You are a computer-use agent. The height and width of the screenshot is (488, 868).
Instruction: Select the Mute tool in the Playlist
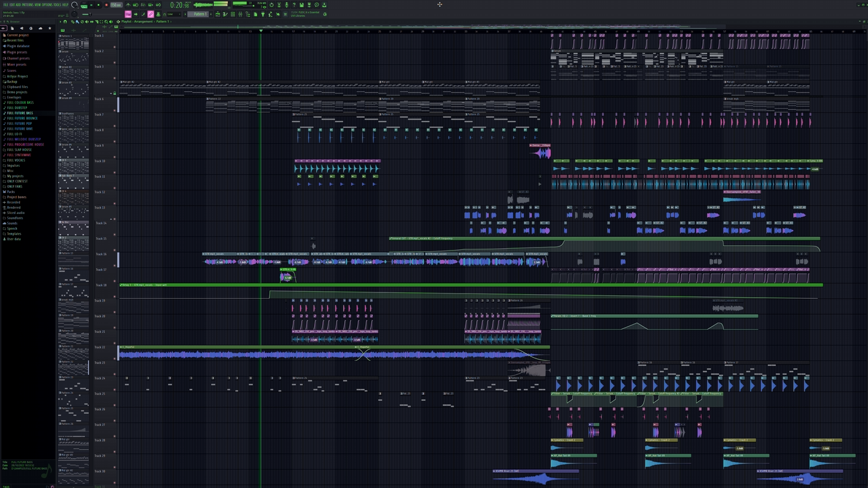point(87,22)
